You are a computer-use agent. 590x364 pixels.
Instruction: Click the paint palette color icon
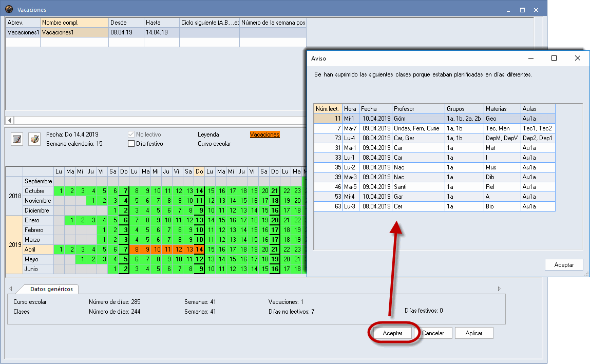coord(34,139)
